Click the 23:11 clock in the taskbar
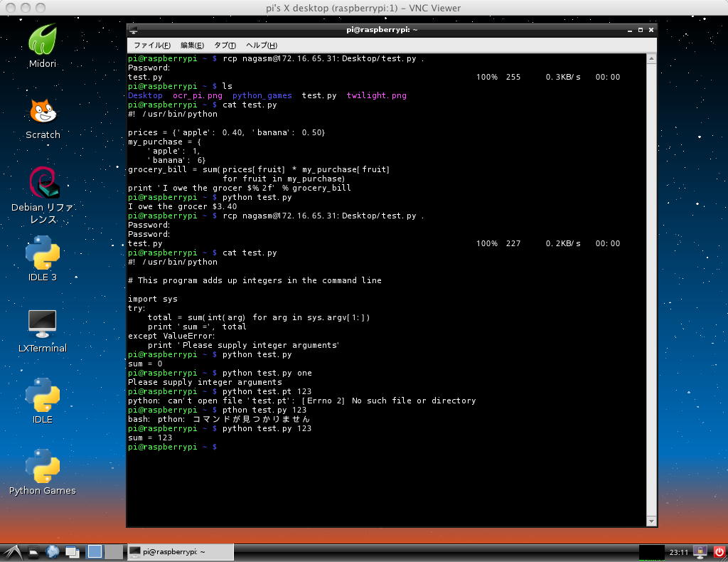Screen dimensions: 728x562 [x=678, y=552]
